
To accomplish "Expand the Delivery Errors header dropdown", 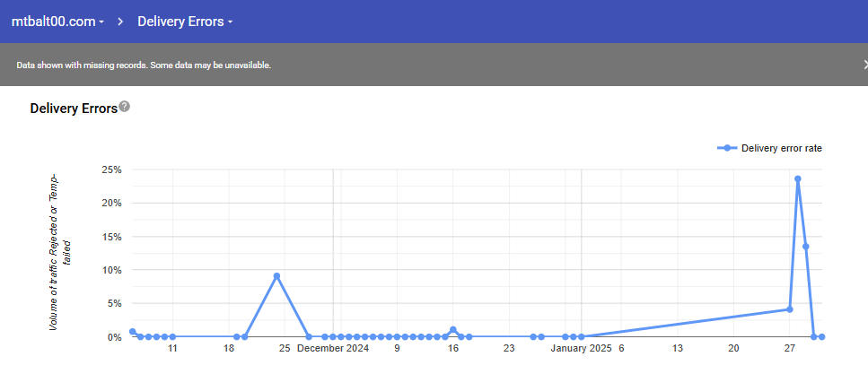I will pos(185,21).
